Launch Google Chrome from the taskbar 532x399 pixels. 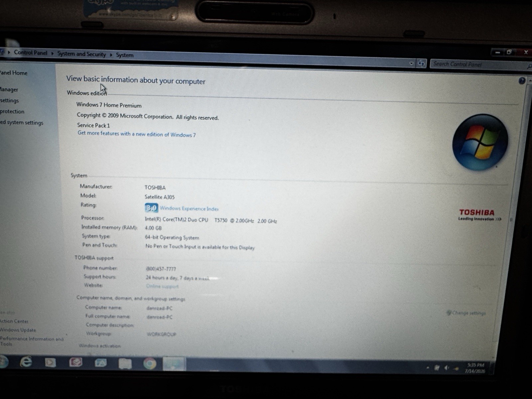(x=150, y=363)
